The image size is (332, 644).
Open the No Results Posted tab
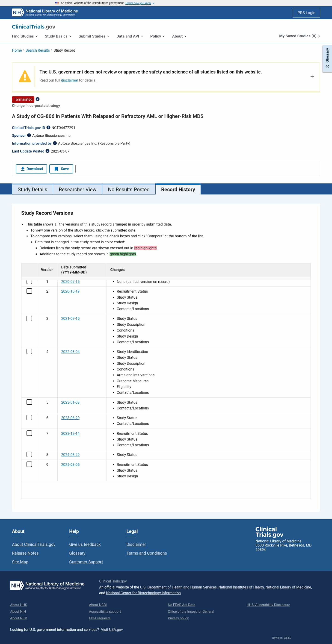[129, 189]
